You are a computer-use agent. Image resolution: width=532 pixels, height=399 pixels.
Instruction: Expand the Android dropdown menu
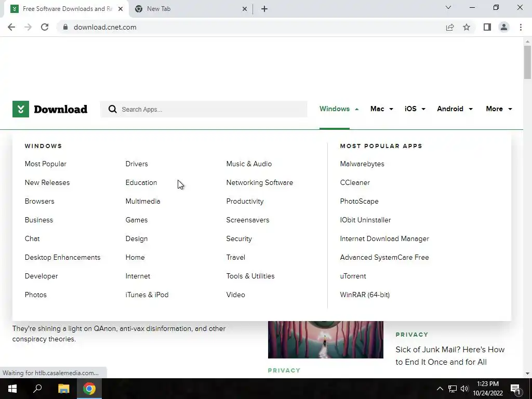(x=455, y=109)
